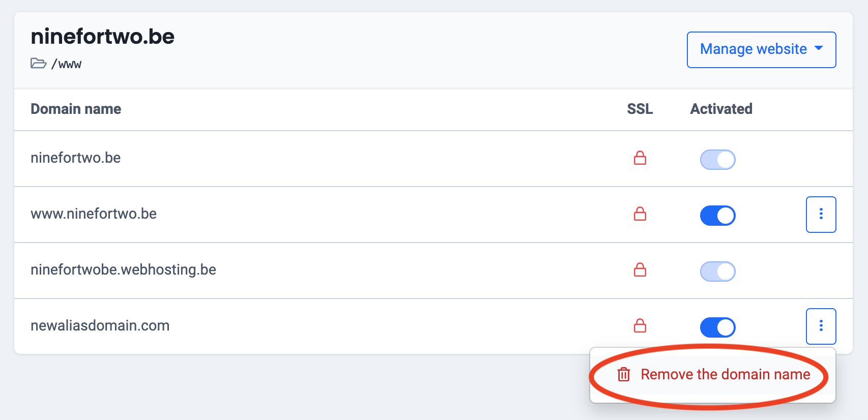Click the SSL padlock for ninefortwobe.webhosting.be
The width and height of the screenshot is (868, 420).
[x=640, y=270]
